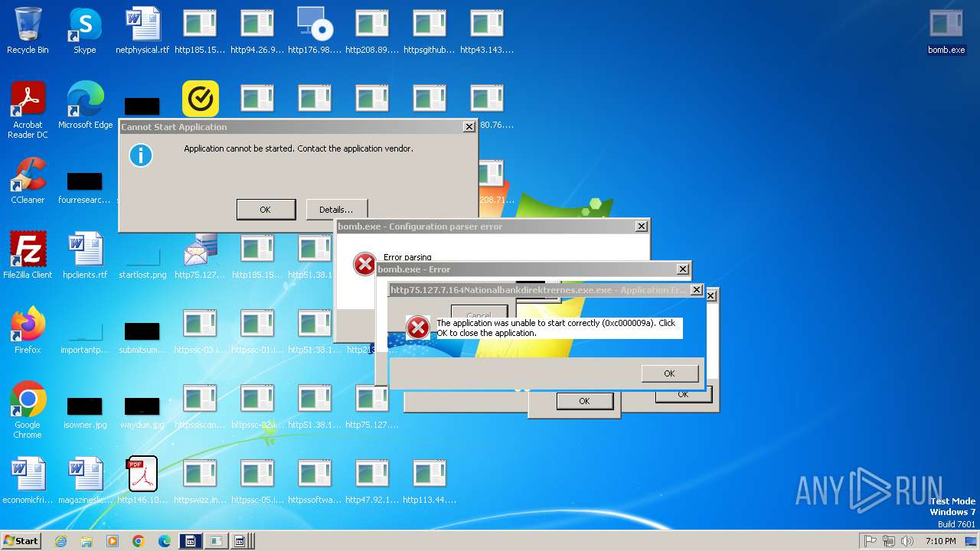Viewport: 980px width, 551px height.
Task: Select the magazineslic... Word document
Action: pos(85,481)
